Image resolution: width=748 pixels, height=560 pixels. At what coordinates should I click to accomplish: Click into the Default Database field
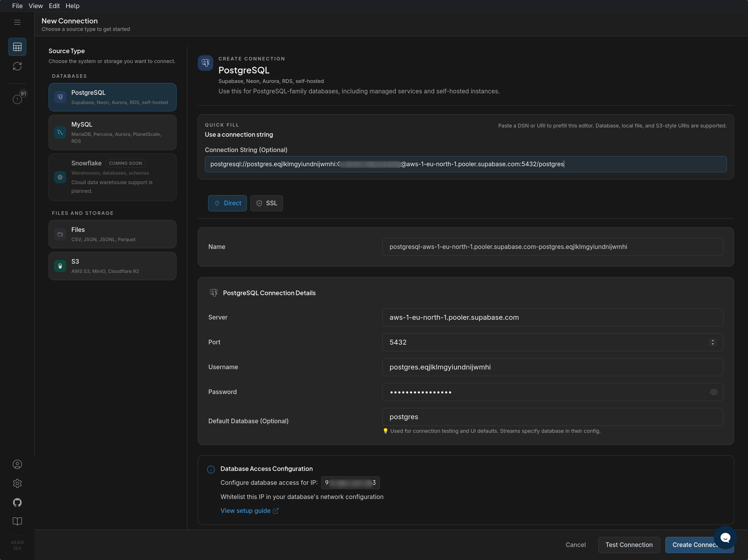(553, 417)
